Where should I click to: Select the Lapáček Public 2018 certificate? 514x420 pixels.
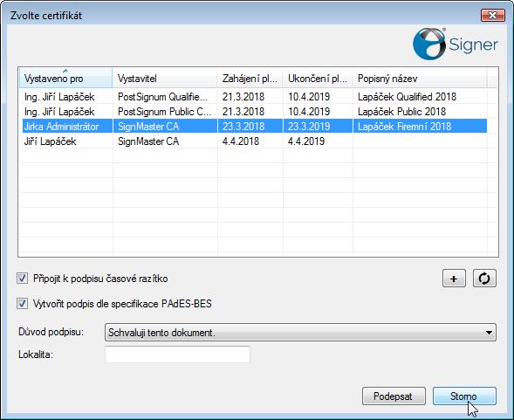point(254,112)
